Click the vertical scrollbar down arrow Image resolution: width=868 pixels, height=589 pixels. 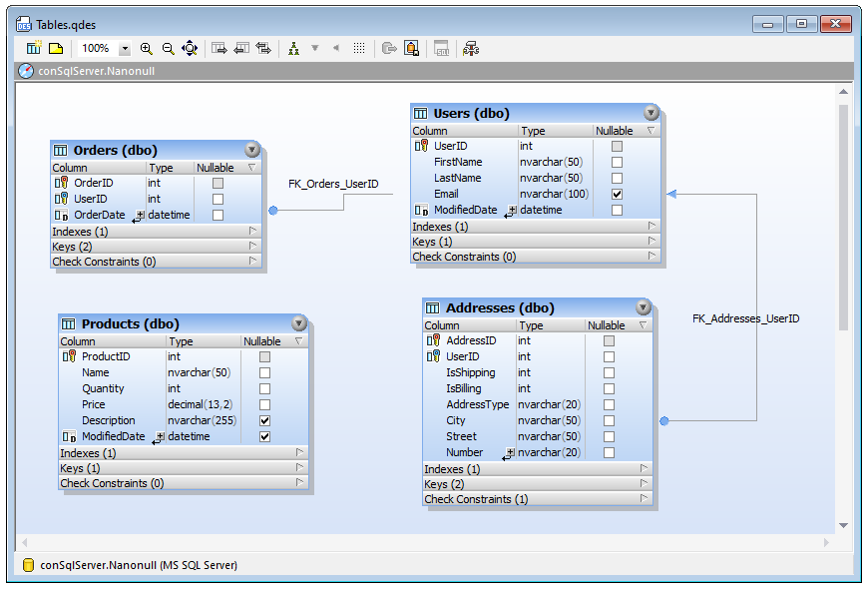[843, 525]
